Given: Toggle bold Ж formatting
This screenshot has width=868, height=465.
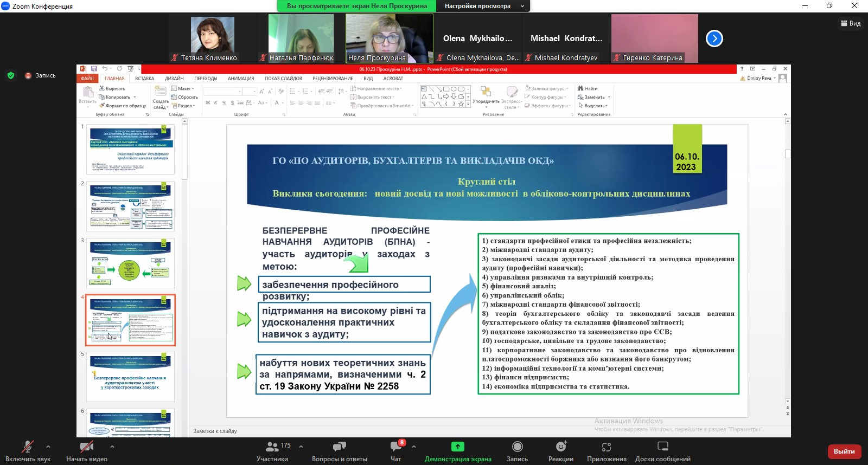Looking at the screenshot, I should point(208,102).
